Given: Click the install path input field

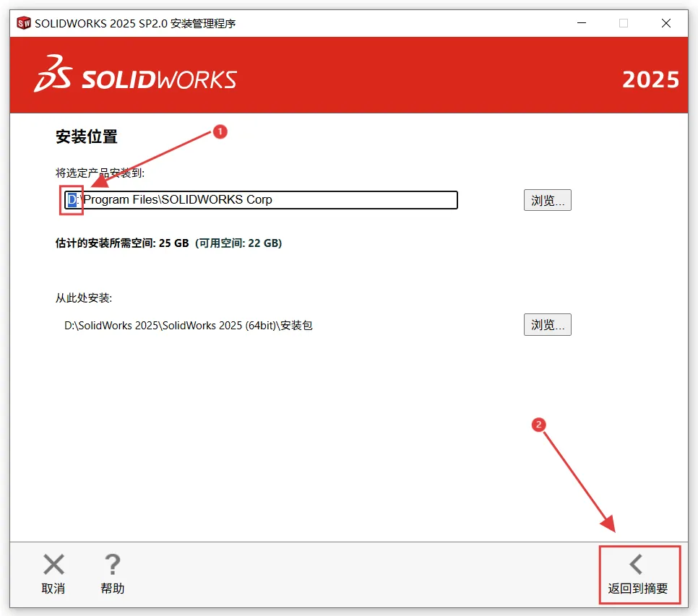Looking at the screenshot, I should [261, 200].
